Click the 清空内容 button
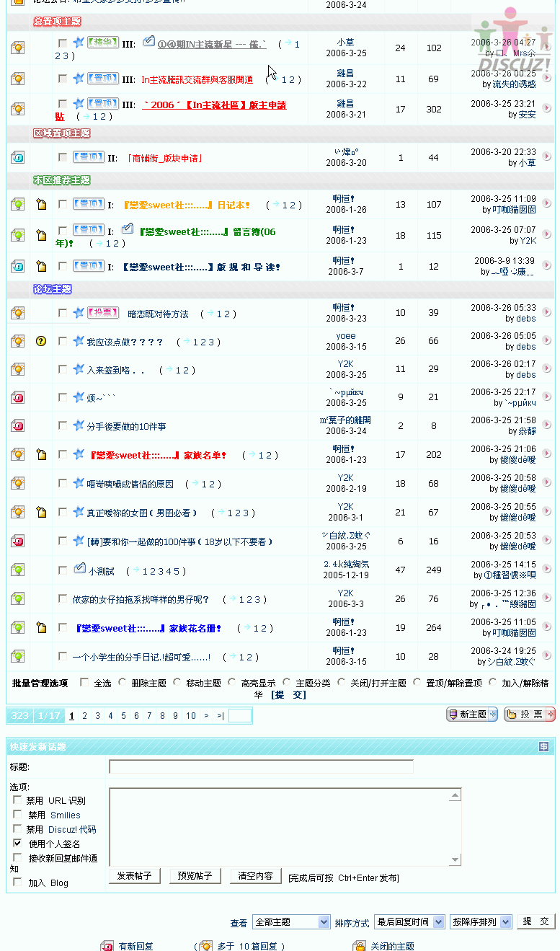 (x=256, y=876)
